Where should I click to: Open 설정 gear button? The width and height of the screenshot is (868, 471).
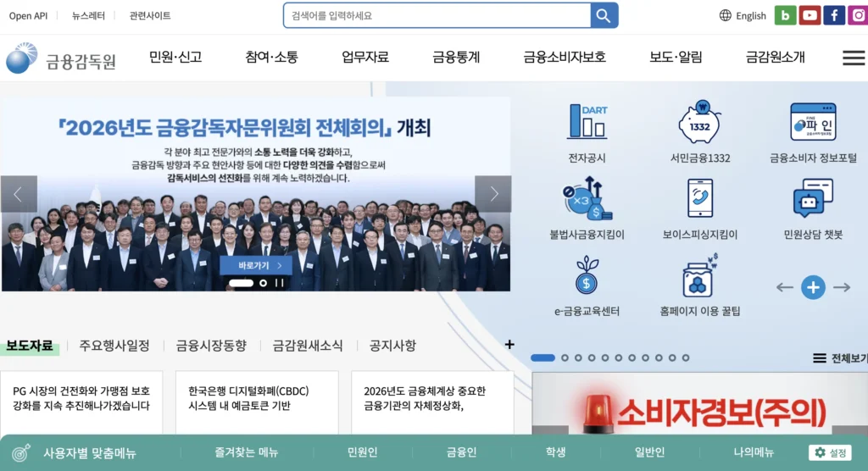pyautogui.click(x=830, y=452)
